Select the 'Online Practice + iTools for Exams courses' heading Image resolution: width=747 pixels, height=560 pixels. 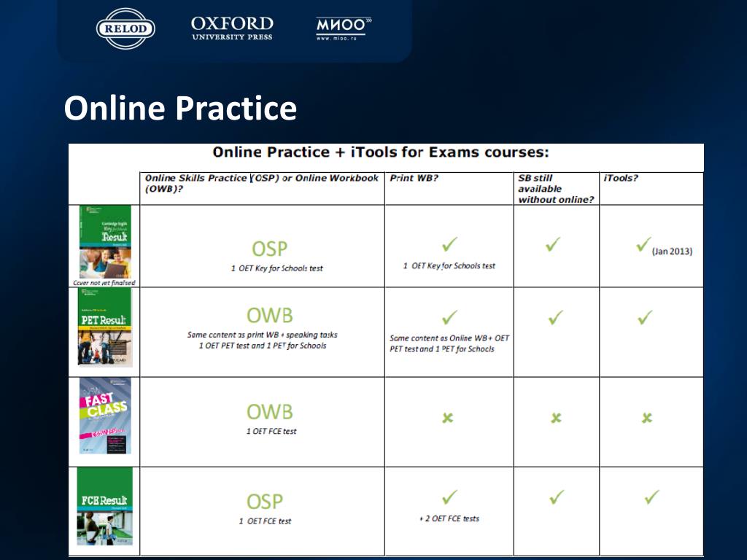(x=381, y=152)
